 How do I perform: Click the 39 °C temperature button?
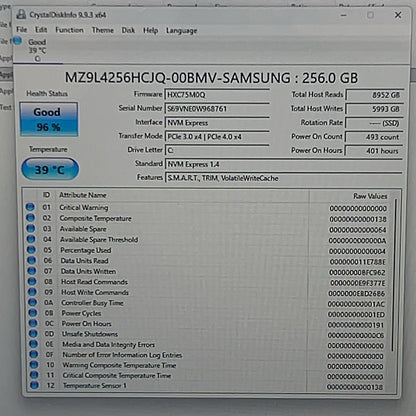50,169
